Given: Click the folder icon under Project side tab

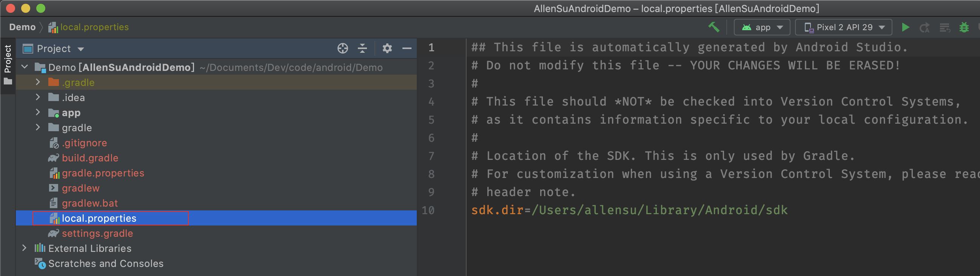Looking at the screenshot, I should coord(8,81).
